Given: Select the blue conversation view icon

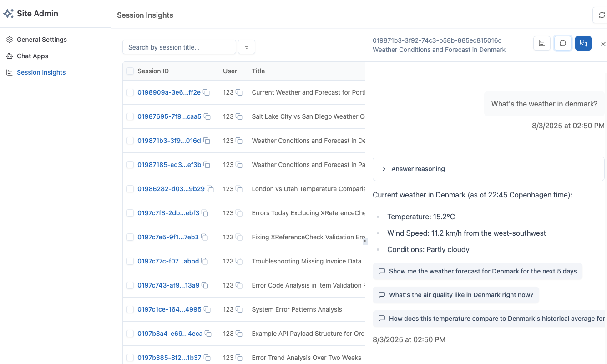Looking at the screenshot, I should 583,43.
